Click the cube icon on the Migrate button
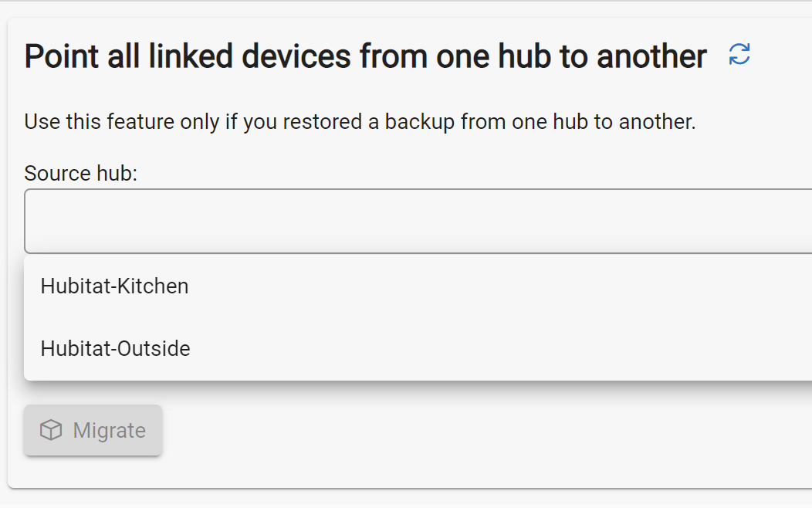812x508 pixels. point(51,430)
